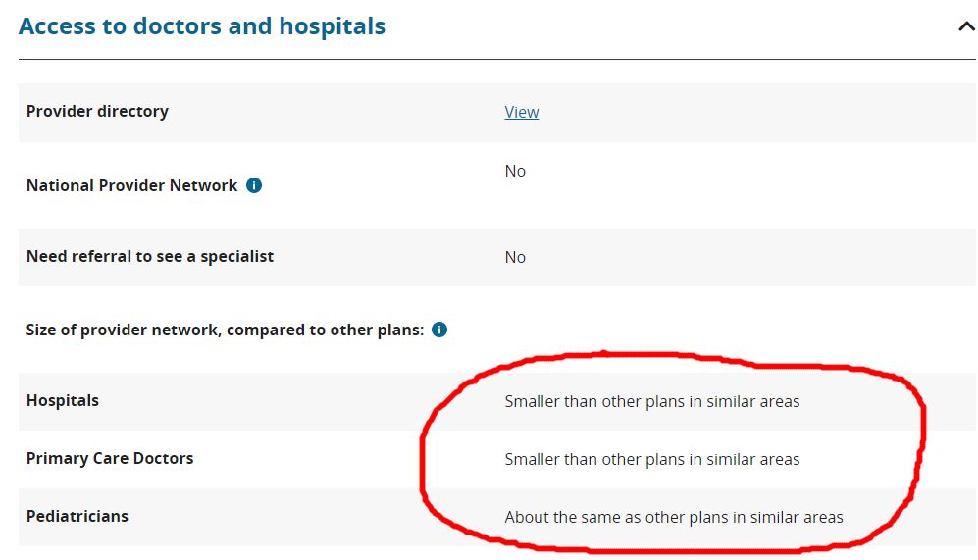The height and width of the screenshot is (560, 978).
Task: Select the Pediatricians row label
Action: [x=77, y=516]
